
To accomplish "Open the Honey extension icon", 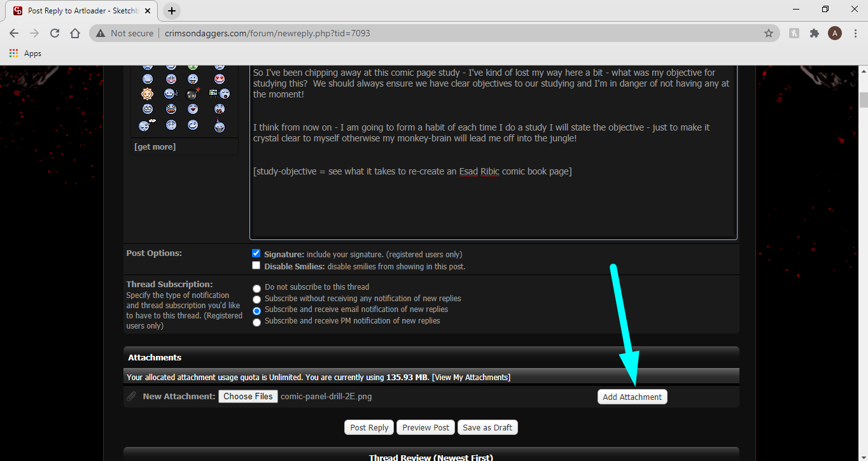I will click(794, 33).
